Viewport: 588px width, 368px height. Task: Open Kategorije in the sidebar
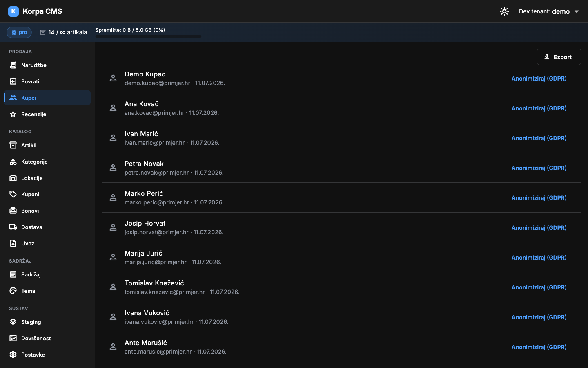tap(47, 162)
